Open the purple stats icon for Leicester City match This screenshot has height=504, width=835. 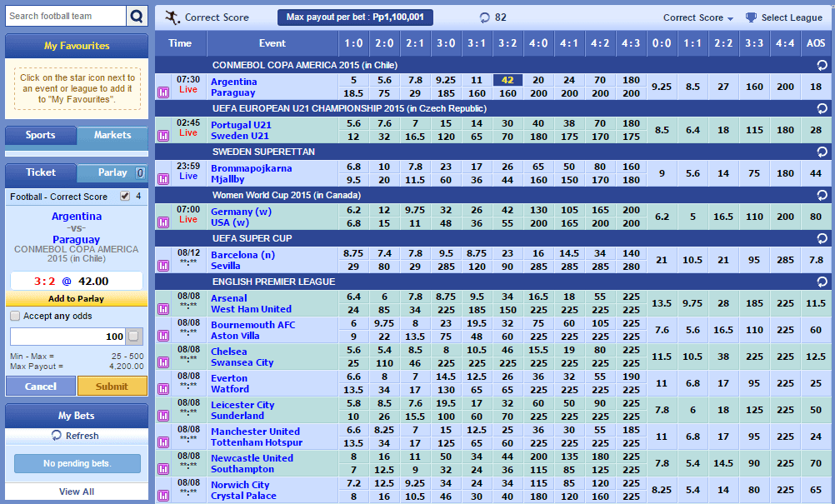coord(163,416)
